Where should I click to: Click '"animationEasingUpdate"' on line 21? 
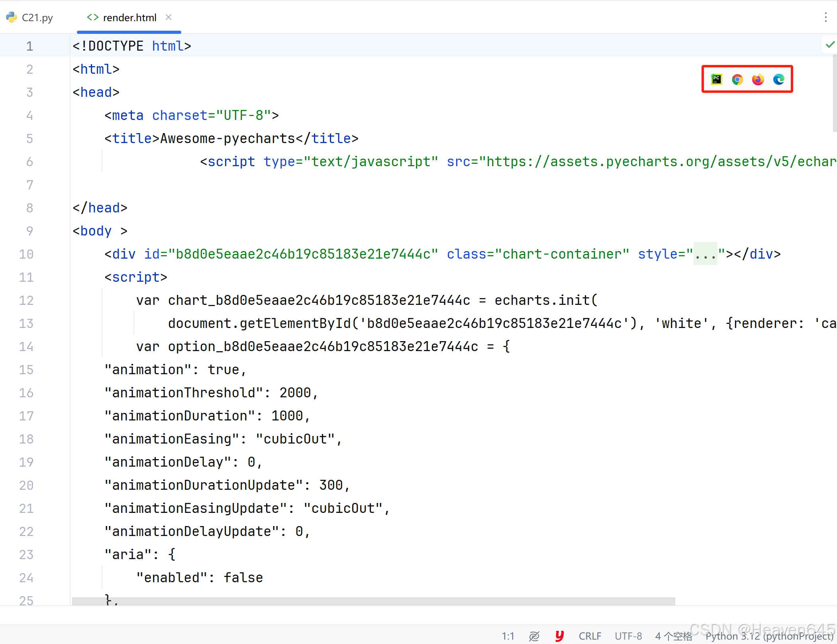(x=196, y=508)
